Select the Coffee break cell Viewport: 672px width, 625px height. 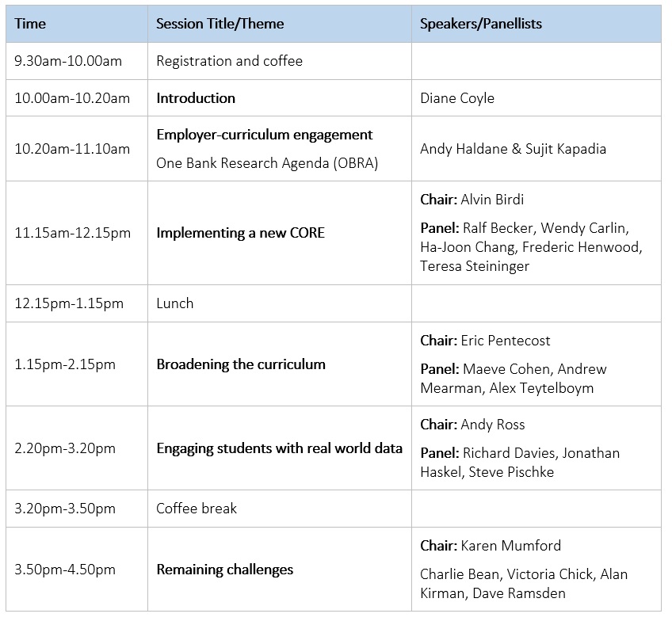pyautogui.click(x=197, y=509)
